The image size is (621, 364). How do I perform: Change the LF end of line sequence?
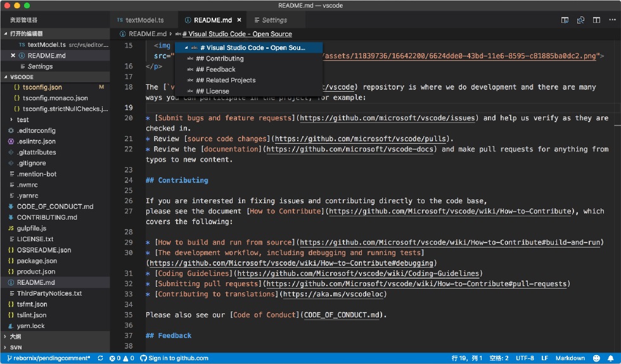(544, 358)
